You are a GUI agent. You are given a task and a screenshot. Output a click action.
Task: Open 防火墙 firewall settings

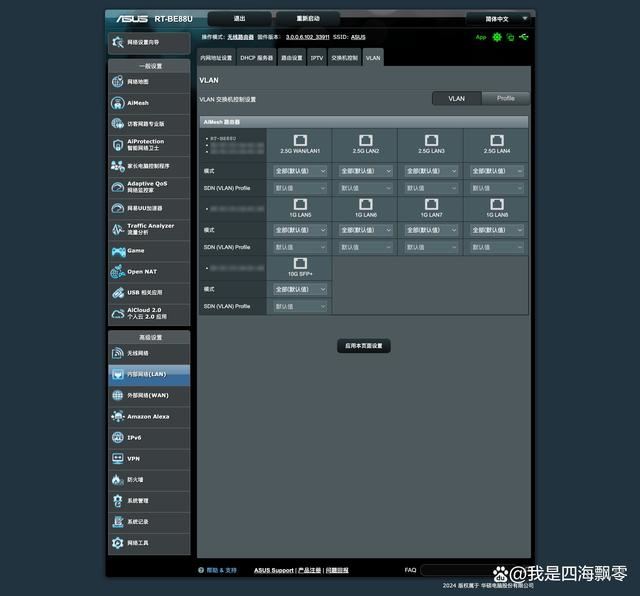pos(148,479)
